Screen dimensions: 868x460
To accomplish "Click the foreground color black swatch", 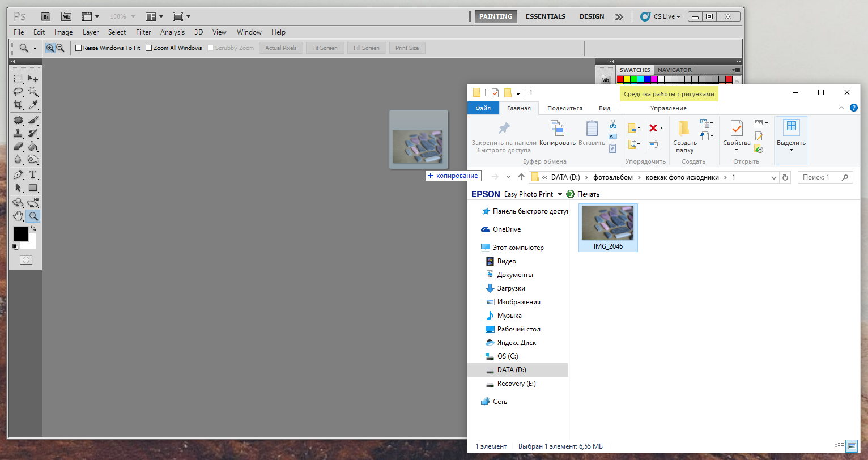I will (x=20, y=233).
